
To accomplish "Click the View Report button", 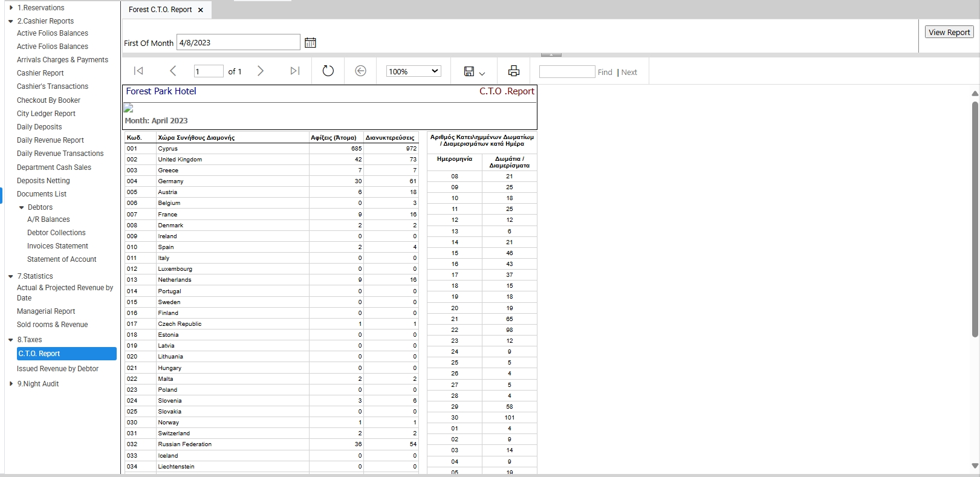I will click(x=949, y=32).
